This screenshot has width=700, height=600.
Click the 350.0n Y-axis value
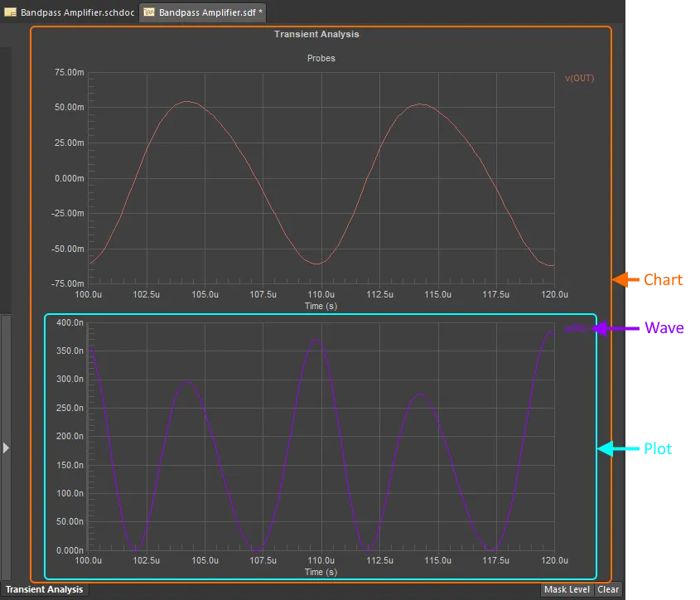(x=70, y=351)
